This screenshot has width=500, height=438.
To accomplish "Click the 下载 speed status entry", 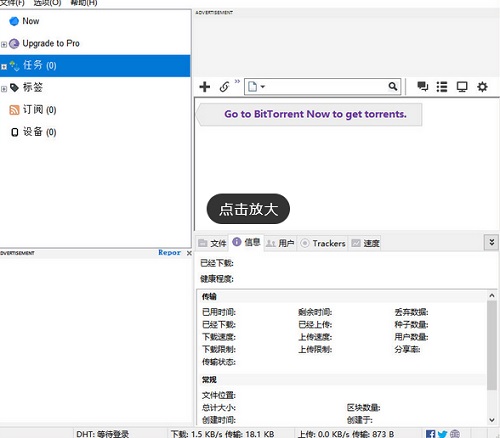I will [222, 434].
